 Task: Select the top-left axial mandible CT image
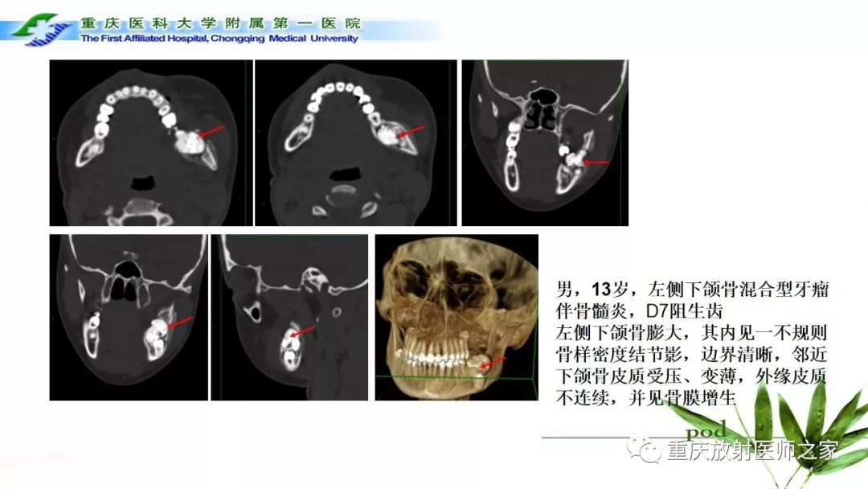coord(151,142)
